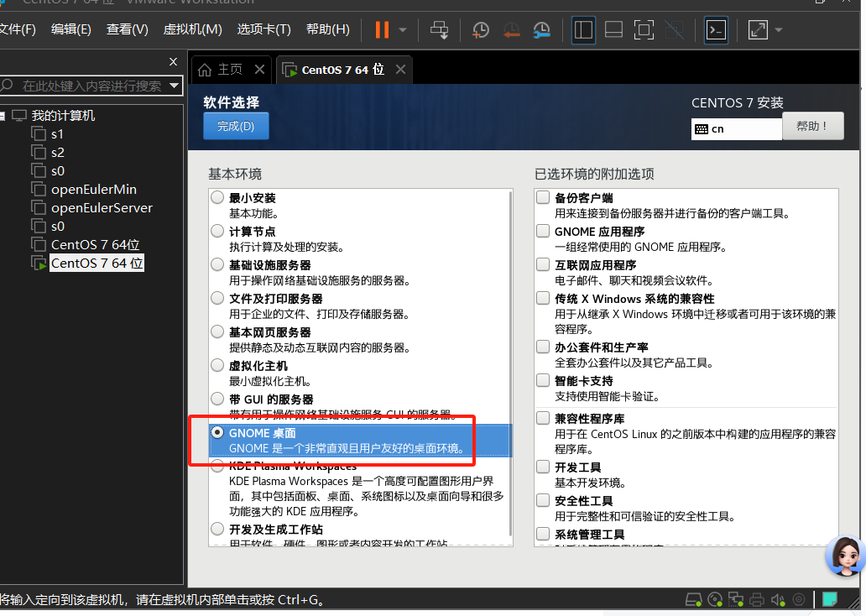Choose the 计算节点 environment option
866x616 pixels.
(x=217, y=231)
